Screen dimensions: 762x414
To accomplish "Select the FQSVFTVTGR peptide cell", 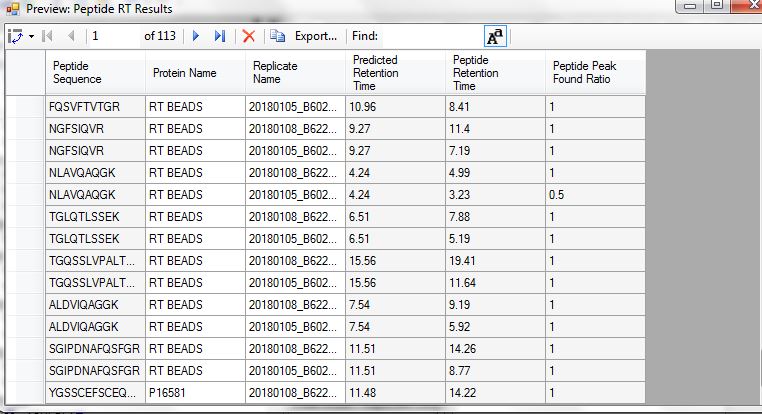I will [94, 106].
